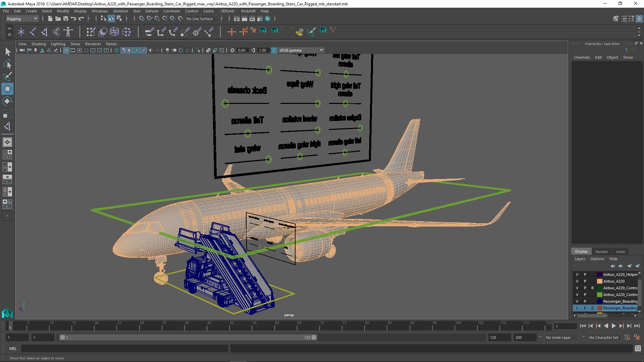Hide the light green Airbus_A220_Contro layer
This screenshot has height=362, width=644.
pos(577,295)
